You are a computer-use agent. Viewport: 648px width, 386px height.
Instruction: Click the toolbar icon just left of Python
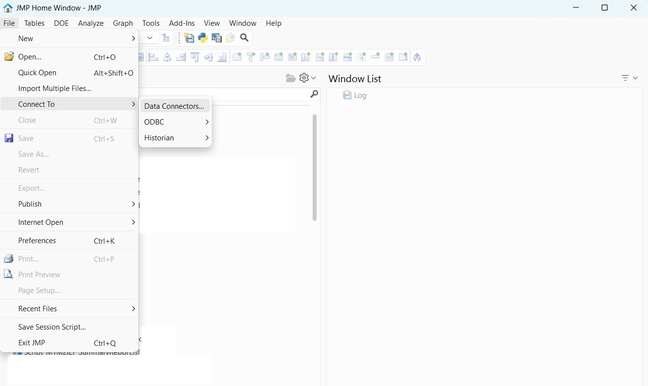pyautogui.click(x=189, y=38)
